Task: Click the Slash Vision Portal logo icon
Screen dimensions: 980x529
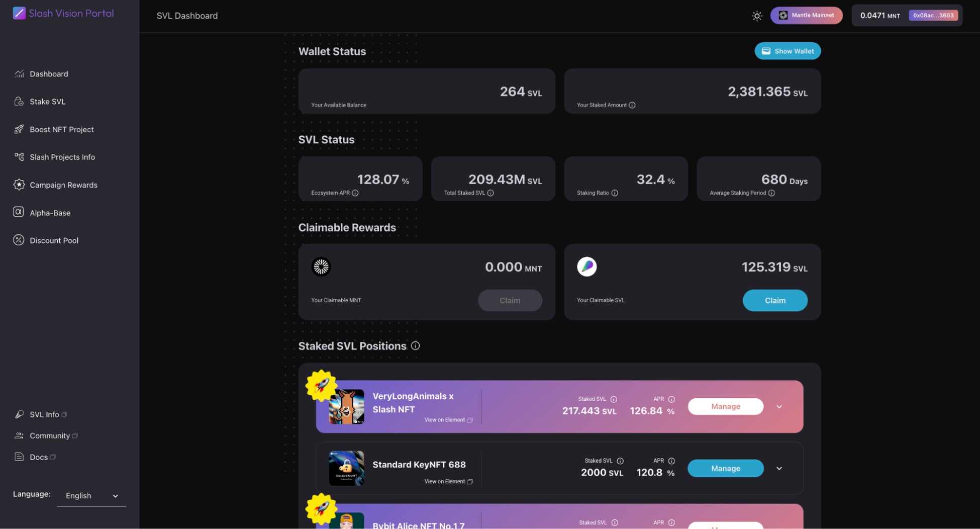Action: pyautogui.click(x=19, y=13)
